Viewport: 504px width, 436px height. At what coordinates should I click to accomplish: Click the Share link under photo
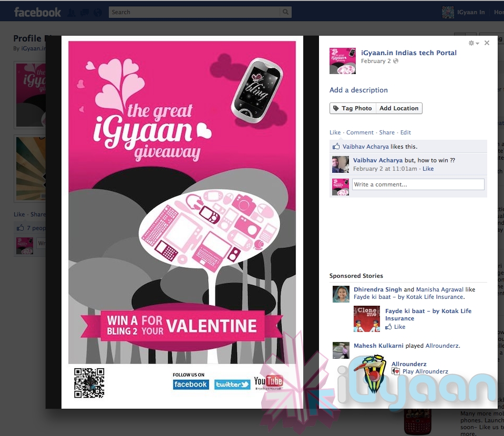pos(387,132)
